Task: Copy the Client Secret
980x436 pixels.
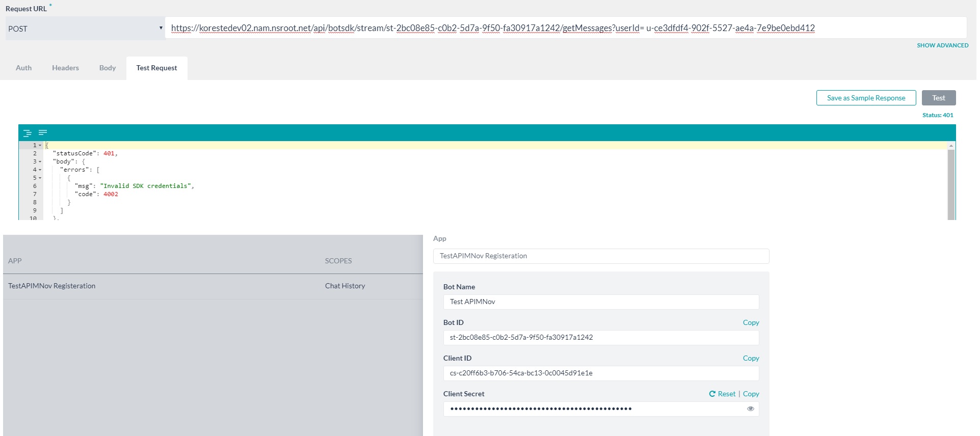Action: (x=751, y=394)
